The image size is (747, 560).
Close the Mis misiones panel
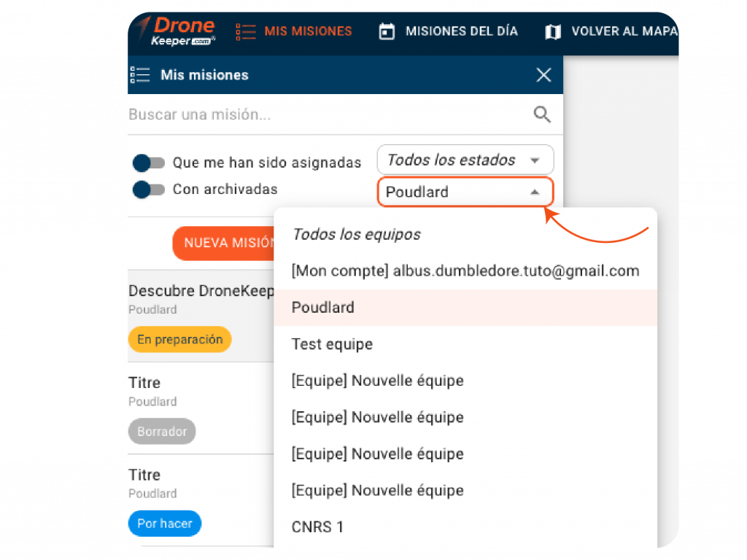pyautogui.click(x=543, y=74)
